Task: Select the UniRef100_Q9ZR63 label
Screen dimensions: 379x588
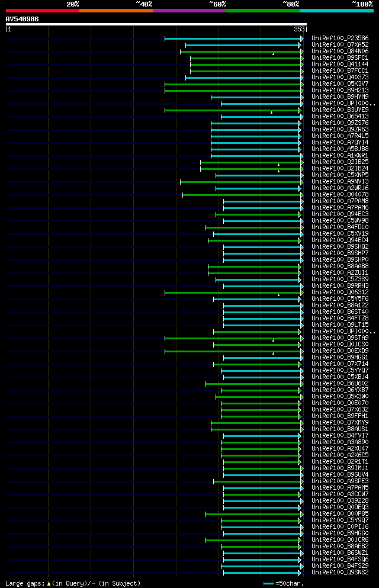Action: click(x=340, y=129)
